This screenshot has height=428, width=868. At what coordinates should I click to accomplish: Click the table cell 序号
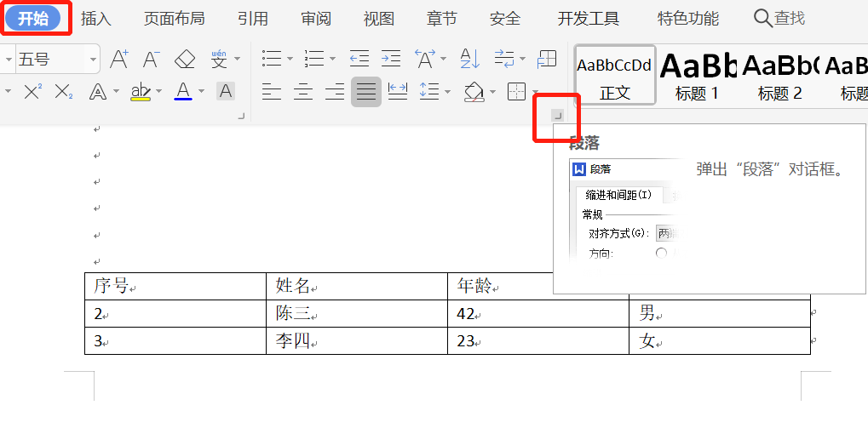[175, 286]
